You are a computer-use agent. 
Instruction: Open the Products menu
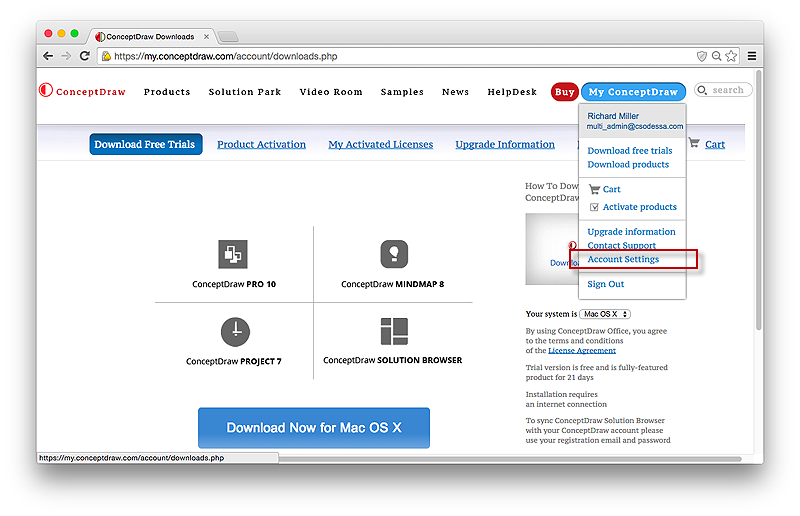[x=167, y=92]
